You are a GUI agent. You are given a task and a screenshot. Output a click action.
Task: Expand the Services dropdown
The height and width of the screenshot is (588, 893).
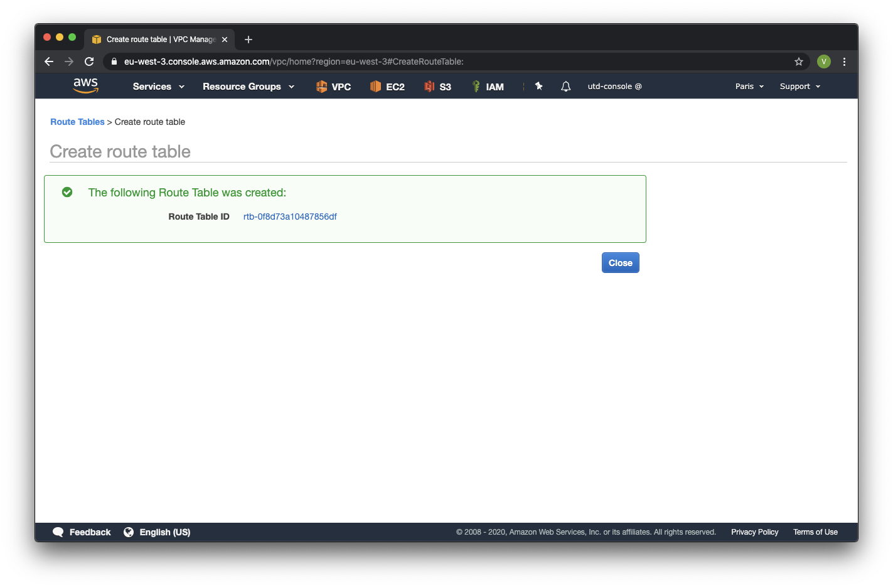pyautogui.click(x=159, y=87)
